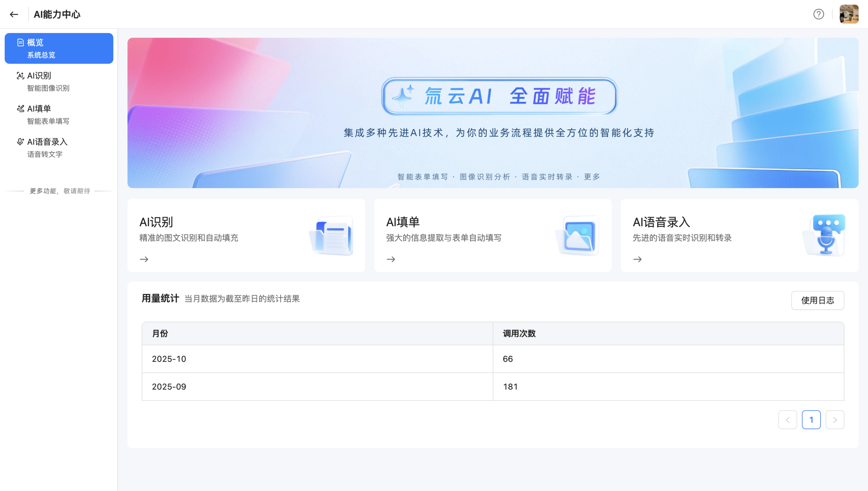Viewport: 868px width, 491px height.
Task: Go to next page chevron
Action: point(835,420)
